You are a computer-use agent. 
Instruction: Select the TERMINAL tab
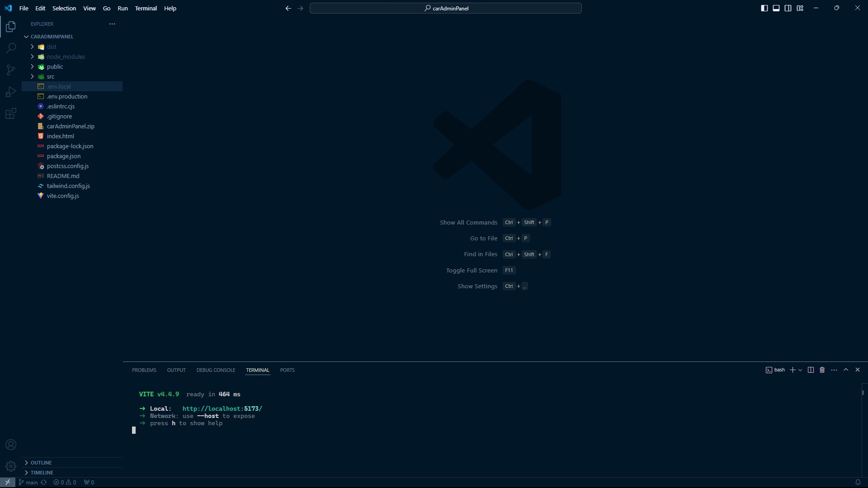coord(258,370)
